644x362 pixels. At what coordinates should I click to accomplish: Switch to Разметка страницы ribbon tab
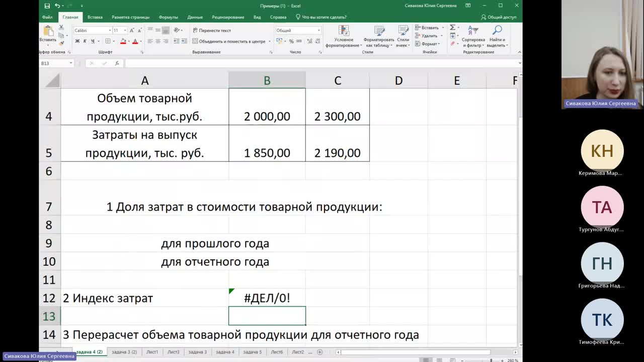(130, 17)
